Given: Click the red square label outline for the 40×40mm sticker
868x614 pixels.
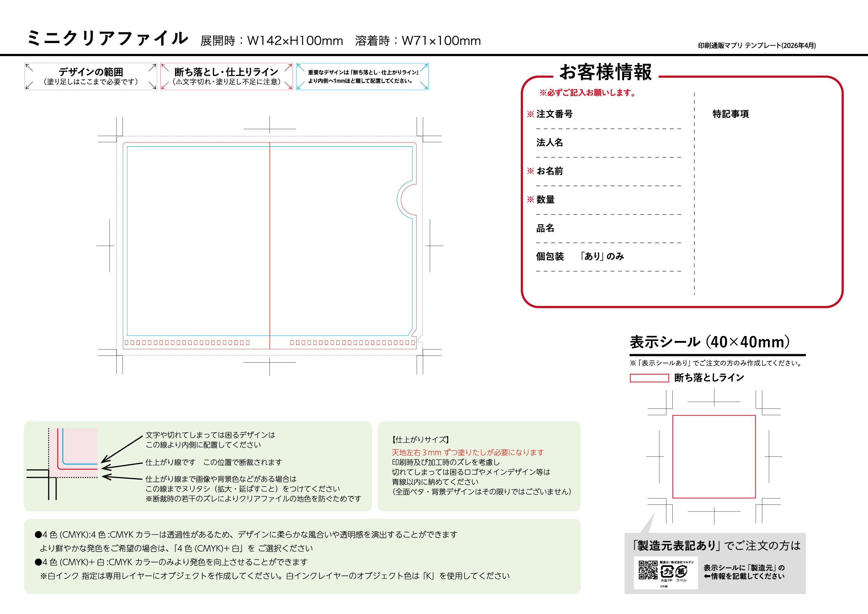Looking at the screenshot, I should pyautogui.click(x=714, y=456).
